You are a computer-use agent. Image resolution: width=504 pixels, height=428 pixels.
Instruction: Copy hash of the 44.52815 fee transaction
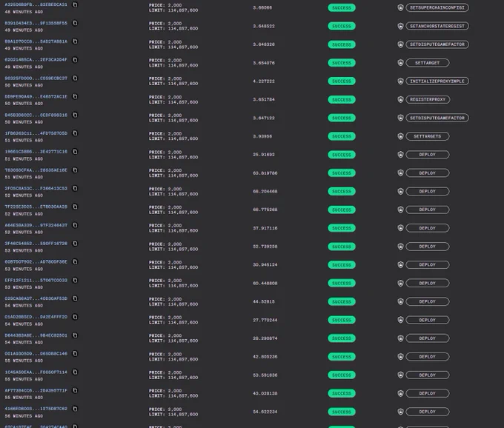point(75,298)
